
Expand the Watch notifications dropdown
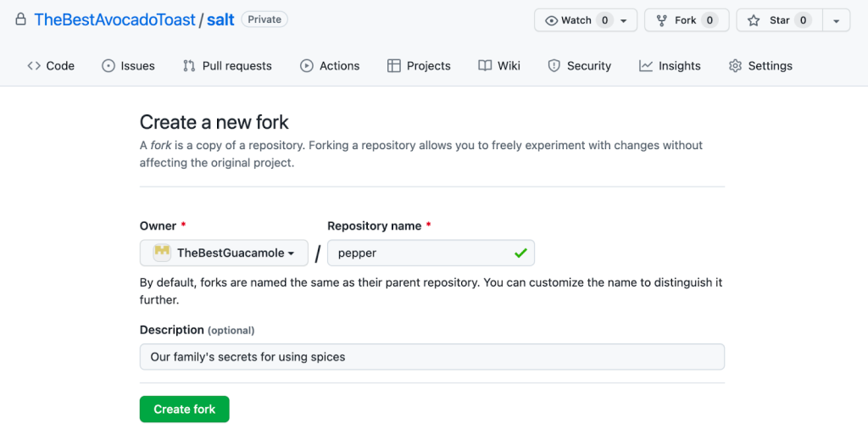[x=625, y=20]
